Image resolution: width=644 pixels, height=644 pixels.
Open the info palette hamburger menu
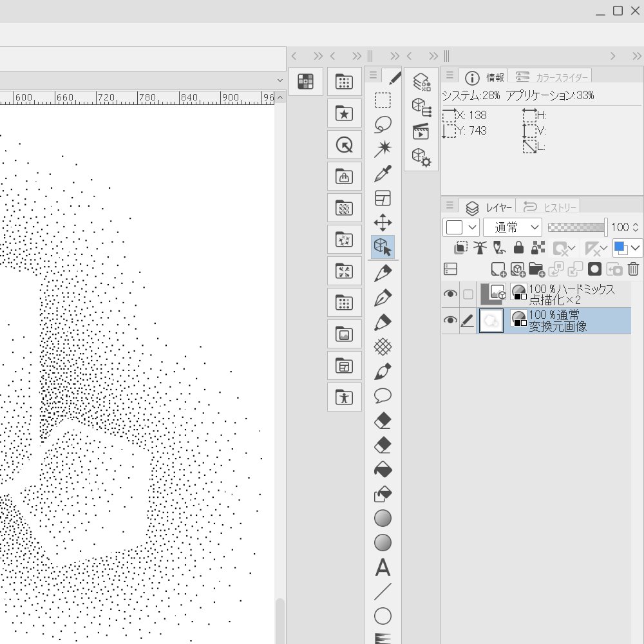tap(450, 75)
